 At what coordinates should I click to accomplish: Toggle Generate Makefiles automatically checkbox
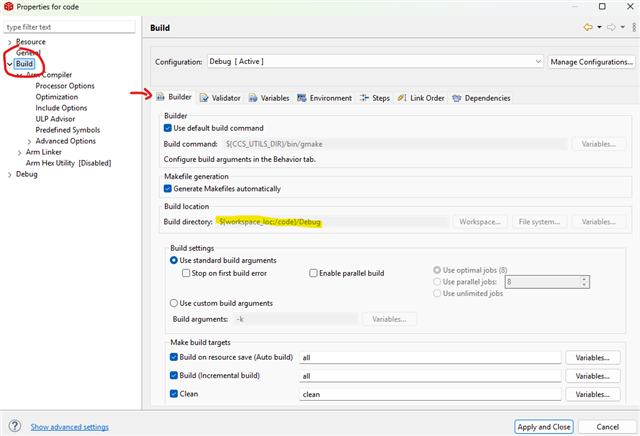[x=168, y=189]
